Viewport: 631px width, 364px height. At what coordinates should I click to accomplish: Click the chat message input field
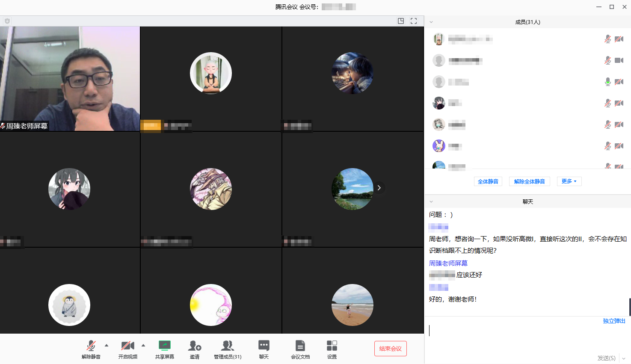513,331
